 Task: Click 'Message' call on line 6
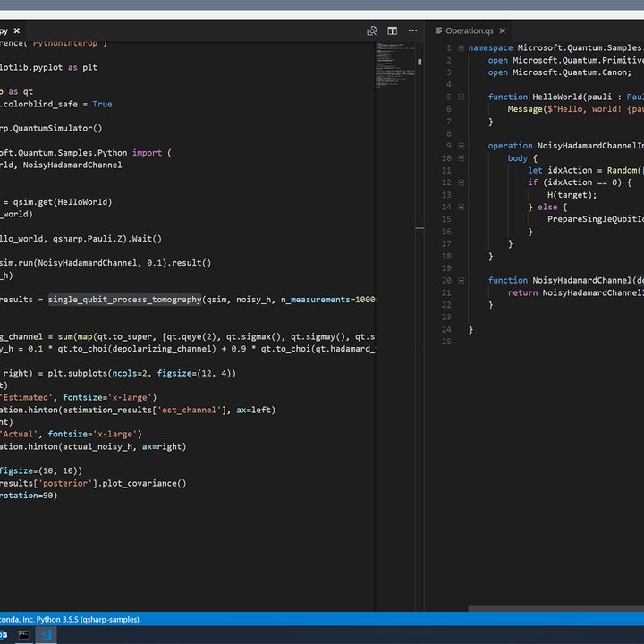click(x=525, y=109)
